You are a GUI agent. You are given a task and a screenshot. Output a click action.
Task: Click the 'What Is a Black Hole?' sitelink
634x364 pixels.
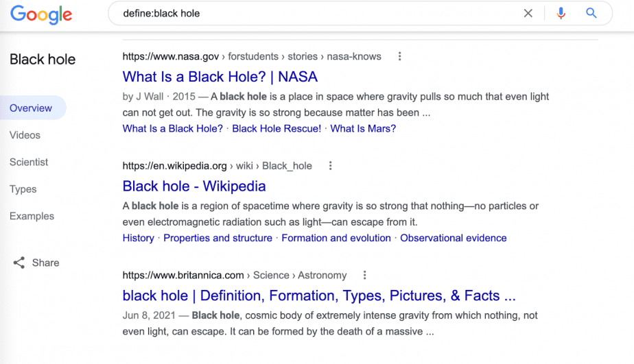pos(173,128)
